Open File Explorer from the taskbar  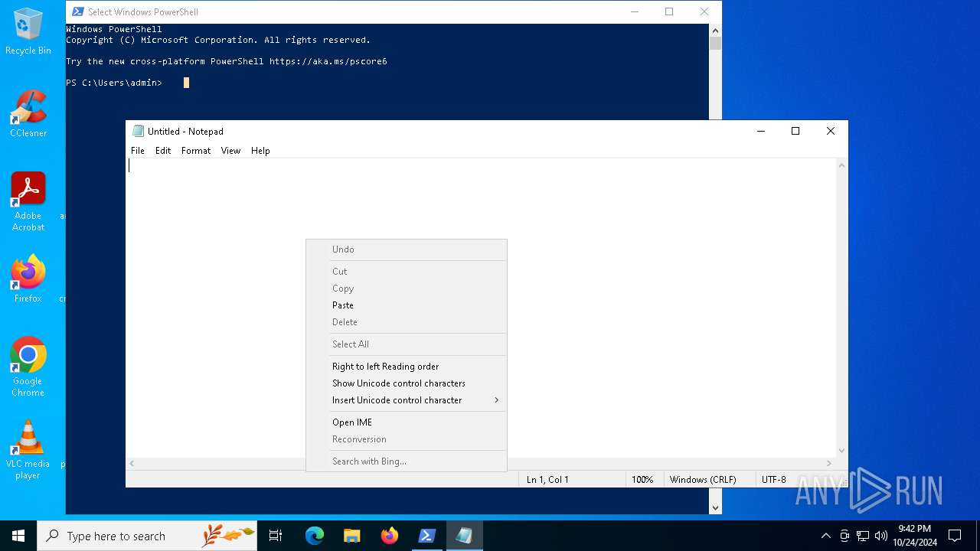pos(352,536)
